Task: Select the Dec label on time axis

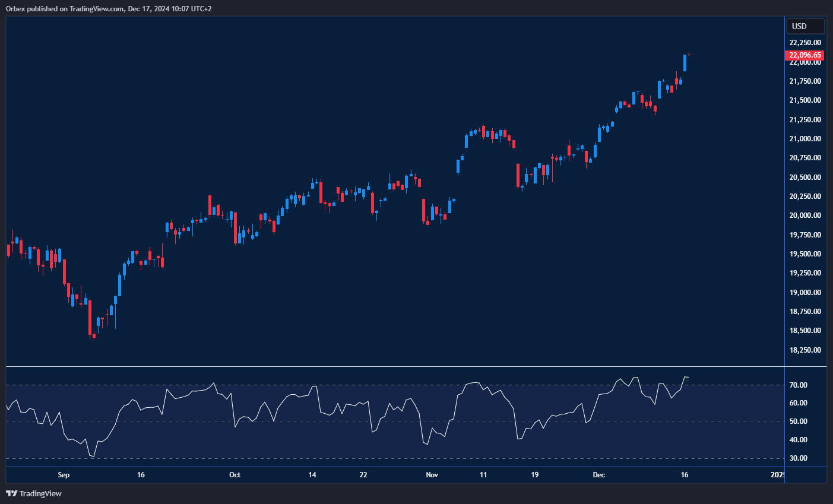Action: [598, 475]
